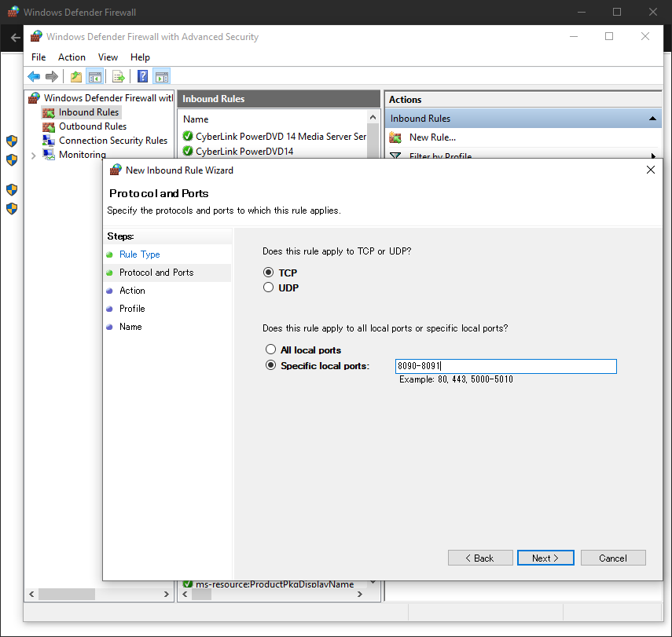Select the CyberLink PowerDVD14 rule row

(244, 152)
